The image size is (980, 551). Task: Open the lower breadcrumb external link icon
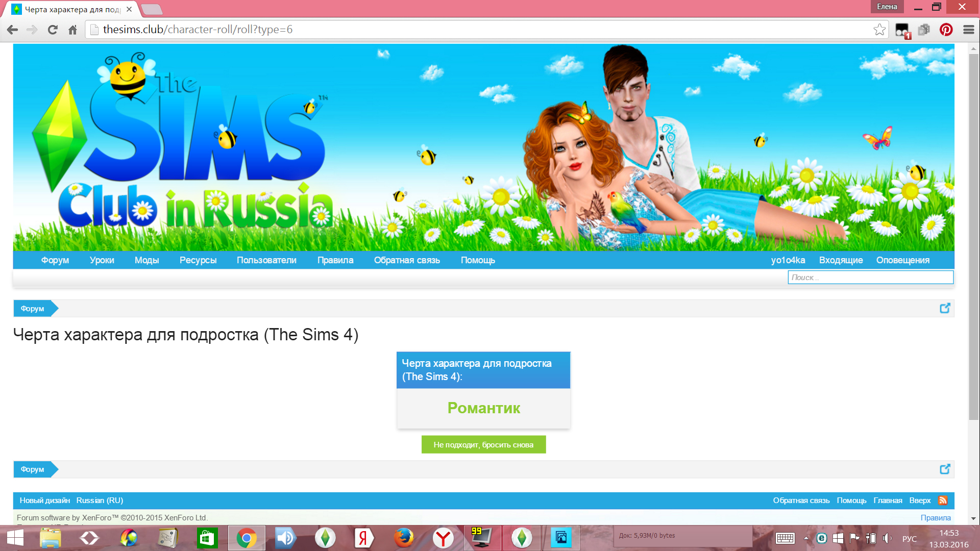(x=945, y=469)
